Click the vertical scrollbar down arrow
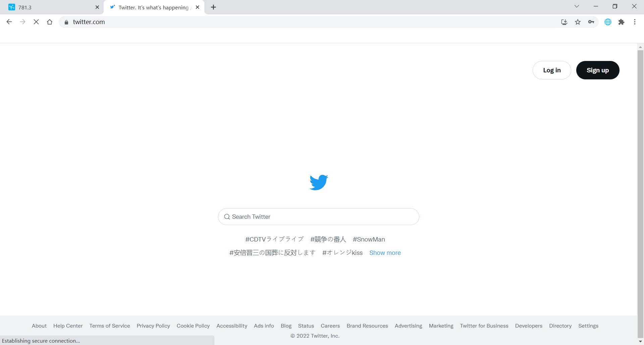 tap(640, 341)
